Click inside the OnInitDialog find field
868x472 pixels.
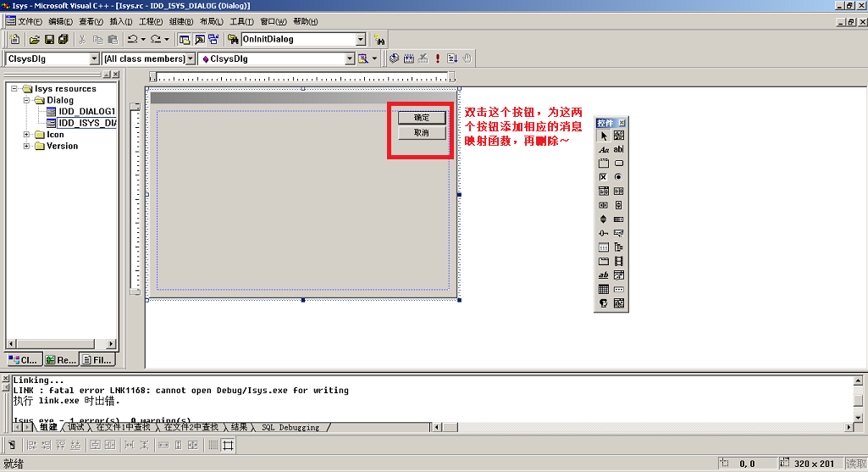click(298, 39)
